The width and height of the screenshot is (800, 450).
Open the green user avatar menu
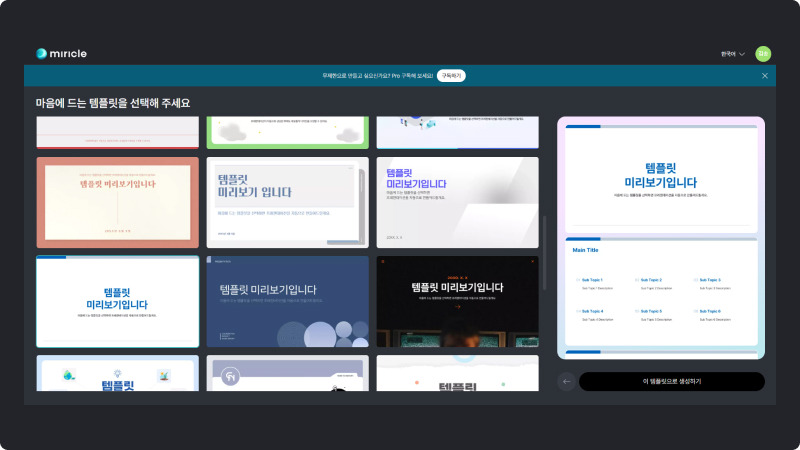pos(763,54)
